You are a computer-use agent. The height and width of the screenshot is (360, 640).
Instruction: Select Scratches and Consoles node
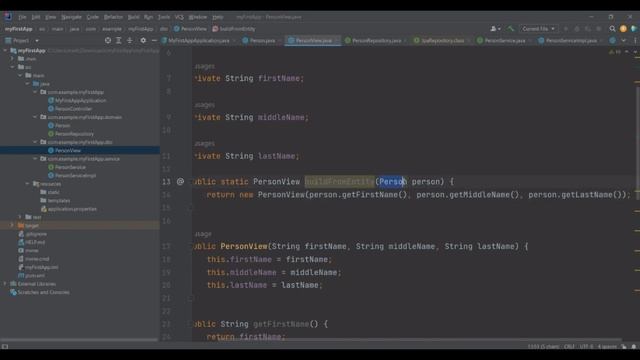pos(40,292)
